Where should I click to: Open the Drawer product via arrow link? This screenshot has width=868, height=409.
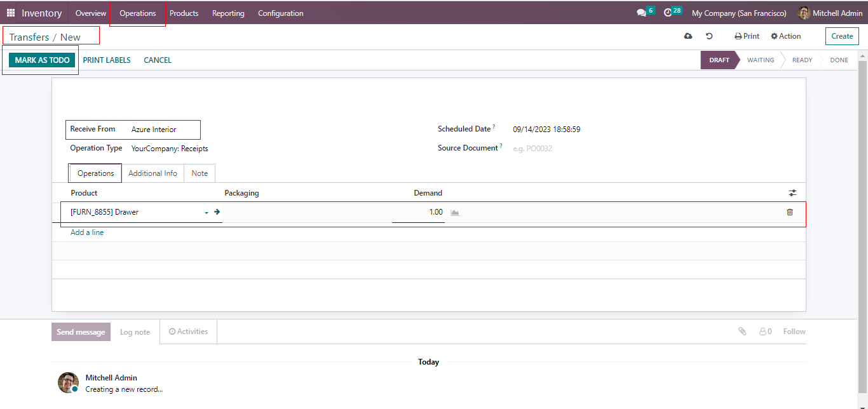(x=217, y=212)
